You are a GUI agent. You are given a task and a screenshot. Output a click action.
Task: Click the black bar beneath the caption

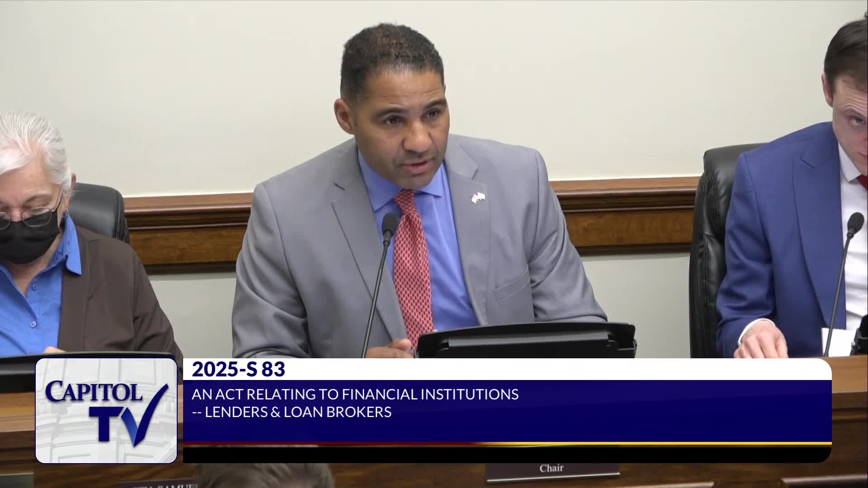506,455
